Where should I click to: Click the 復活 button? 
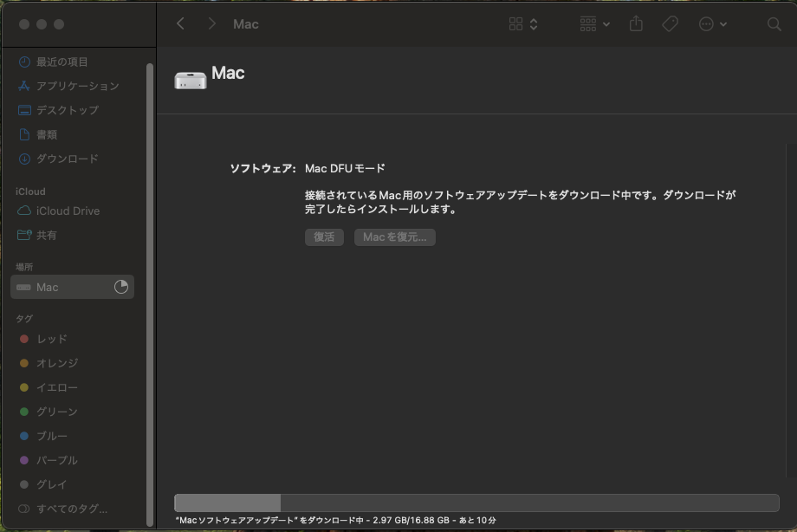click(x=324, y=237)
